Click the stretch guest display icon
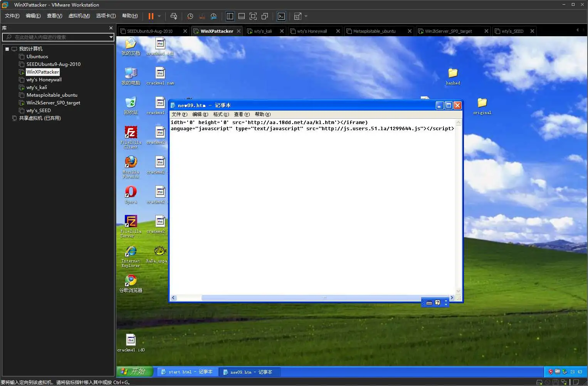The image size is (588, 386). 298,16
